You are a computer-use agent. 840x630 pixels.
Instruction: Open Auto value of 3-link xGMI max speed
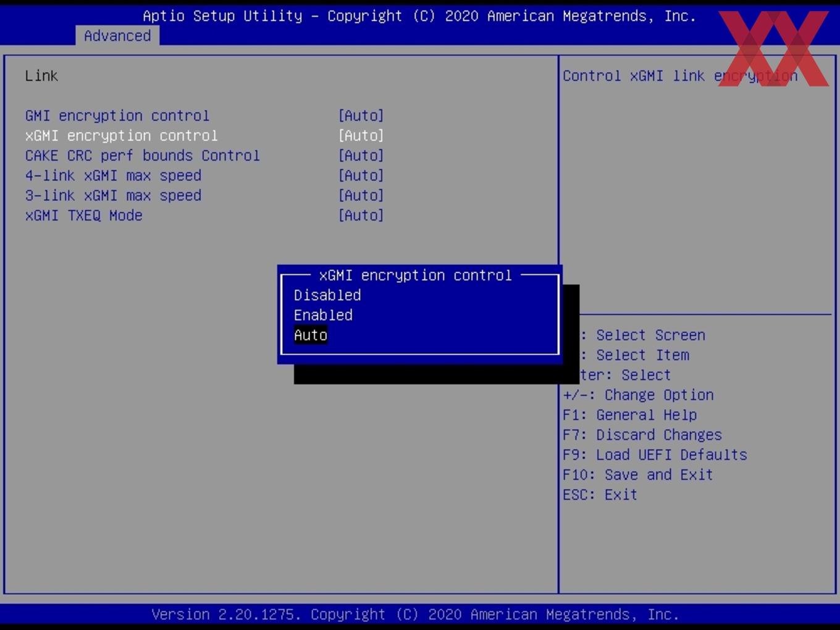(x=361, y=195)
